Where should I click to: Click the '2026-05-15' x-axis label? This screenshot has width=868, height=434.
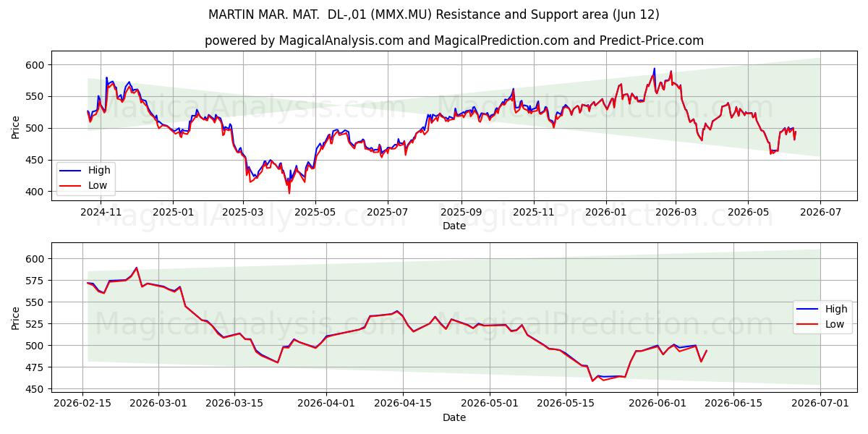pos(566,404)
